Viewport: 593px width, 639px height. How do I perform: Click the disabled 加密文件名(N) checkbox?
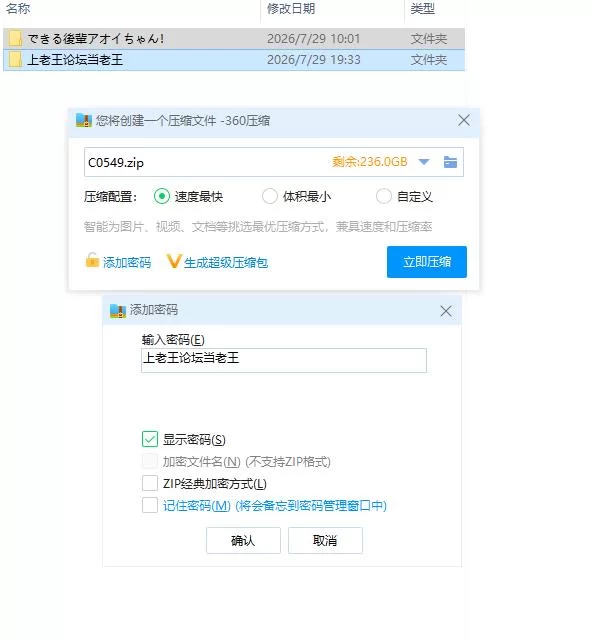[x=150, y=461]
